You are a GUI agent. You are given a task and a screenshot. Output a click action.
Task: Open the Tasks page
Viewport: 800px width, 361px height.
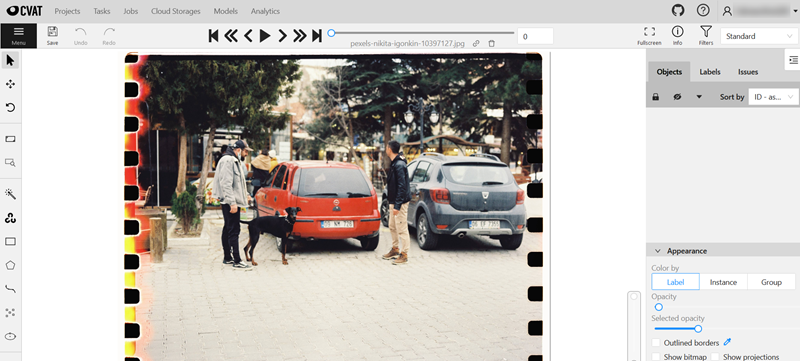coord(102,11)
